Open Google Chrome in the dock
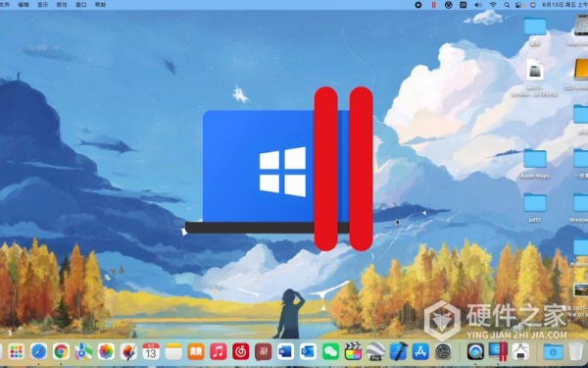Screen dimensions: 588x368 61,352
